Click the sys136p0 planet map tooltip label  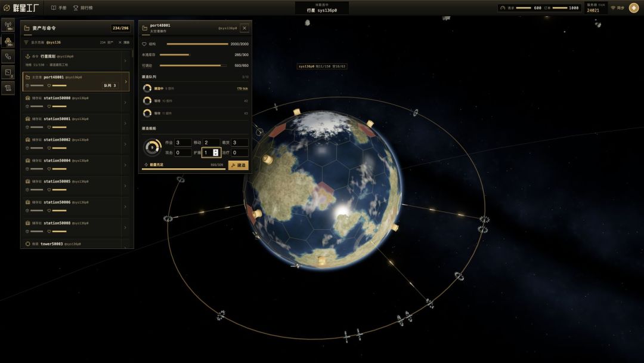(321, 66)
